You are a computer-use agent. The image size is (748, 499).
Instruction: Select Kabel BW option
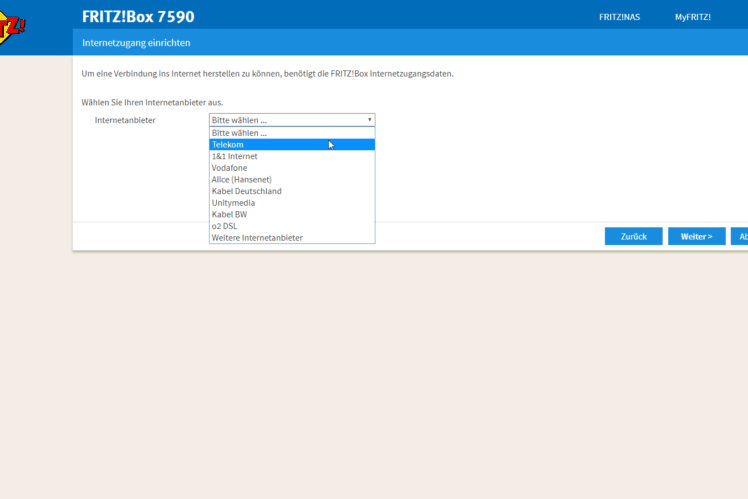(x=292, y=214)
